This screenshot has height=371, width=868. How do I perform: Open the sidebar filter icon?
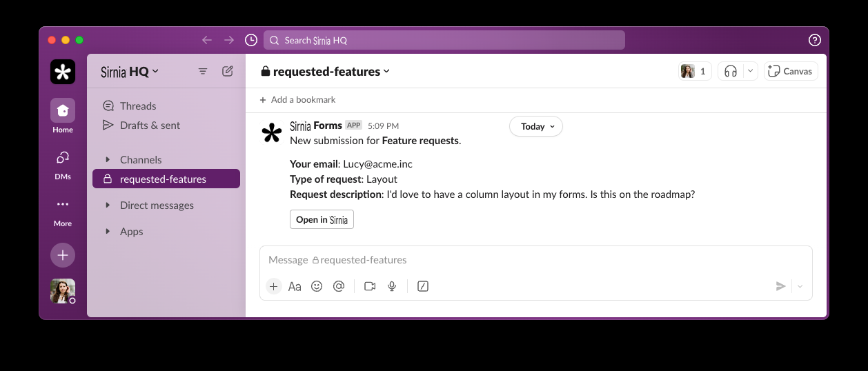(203, 71)
